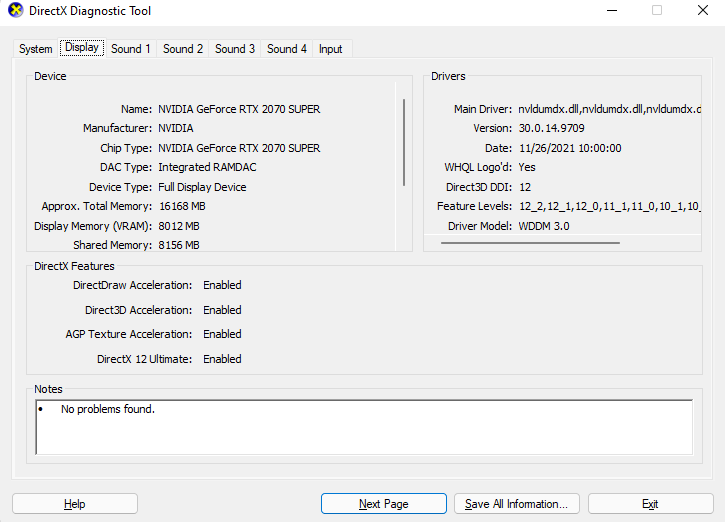725x522 pixels.
Task: Click inside the Notes text box
Action: point(364,427)
